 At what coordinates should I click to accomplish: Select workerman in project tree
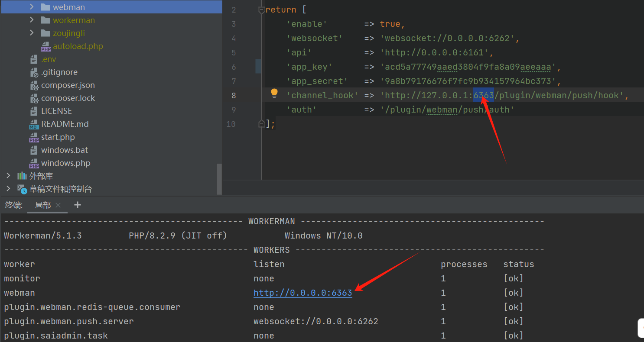pos(74,20)
